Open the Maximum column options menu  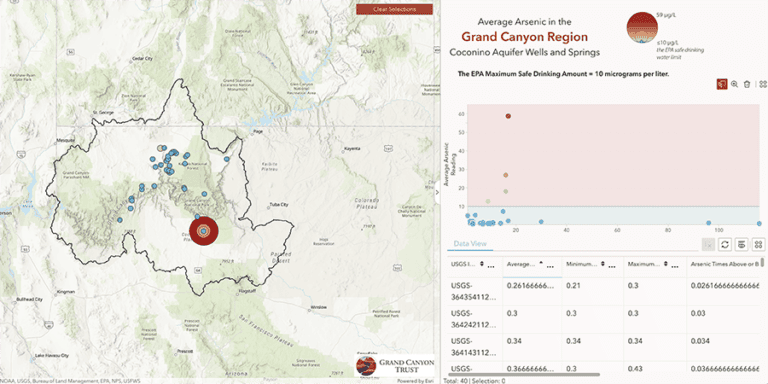(x=675, y=265)
